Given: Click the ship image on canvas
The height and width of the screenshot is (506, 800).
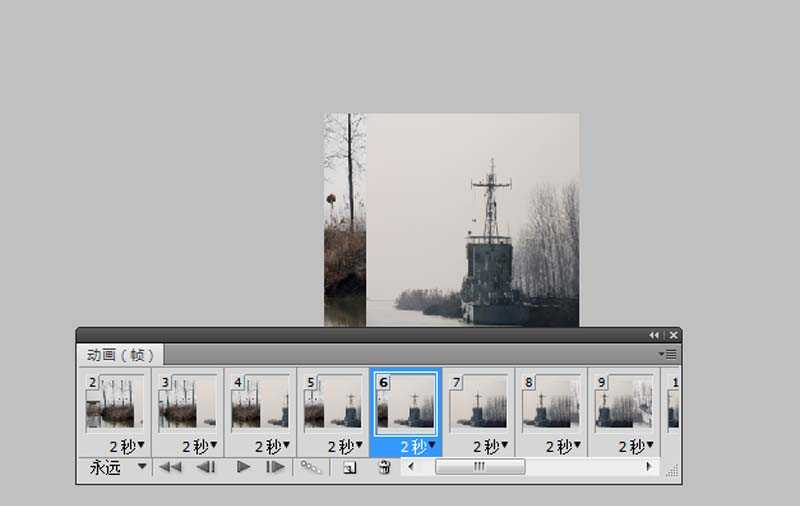Looking at the screenshot, I should [452, 220].
